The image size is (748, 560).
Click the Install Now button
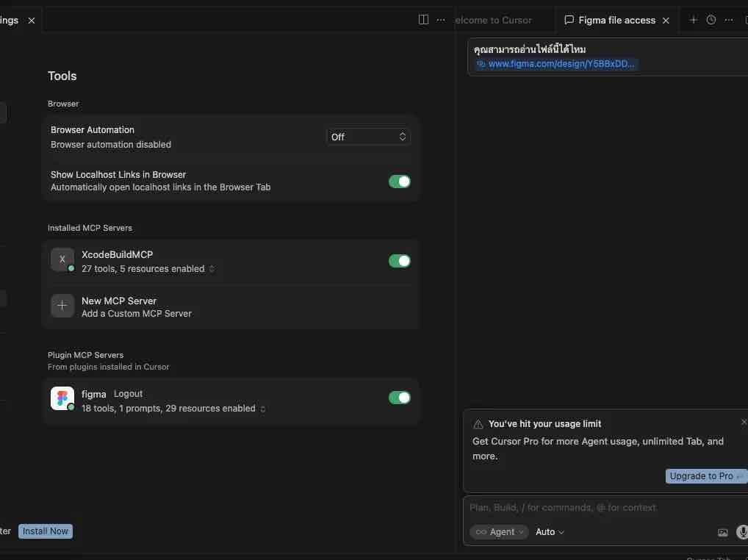(x=46, y=531)
